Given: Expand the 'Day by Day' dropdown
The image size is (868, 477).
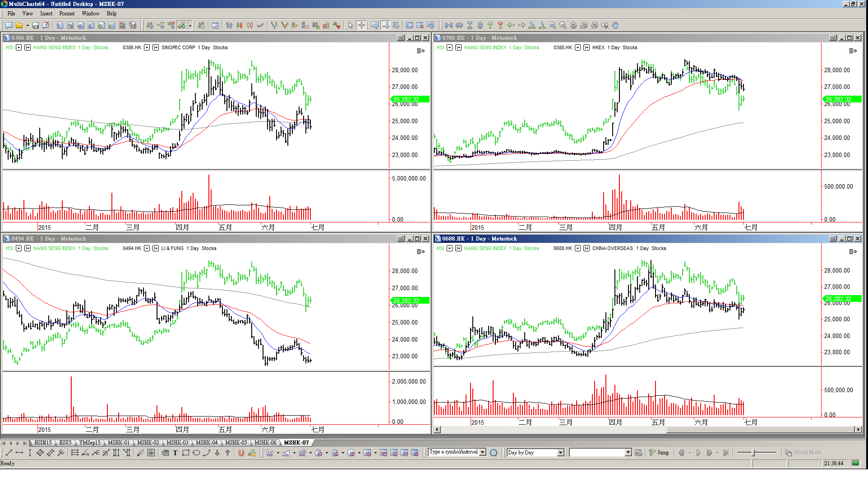Looking at the screenshot, I should tap(560, 453).
